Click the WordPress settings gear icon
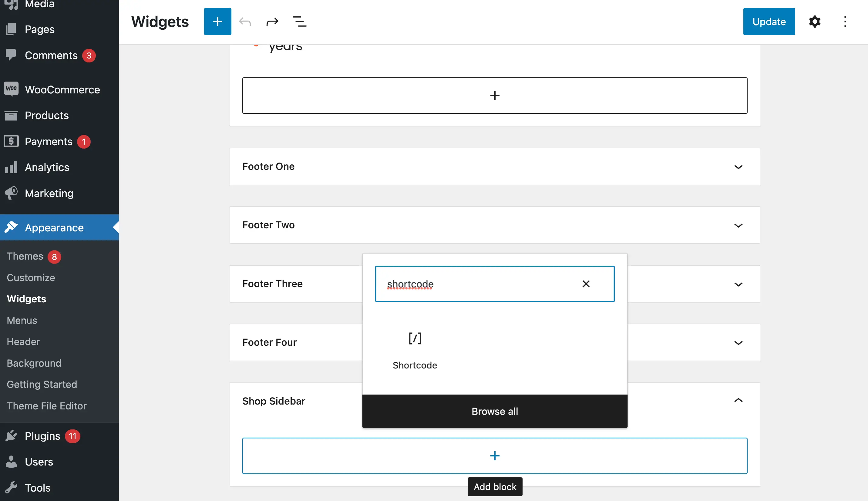868x501 pixels. (x=814, y=21)
